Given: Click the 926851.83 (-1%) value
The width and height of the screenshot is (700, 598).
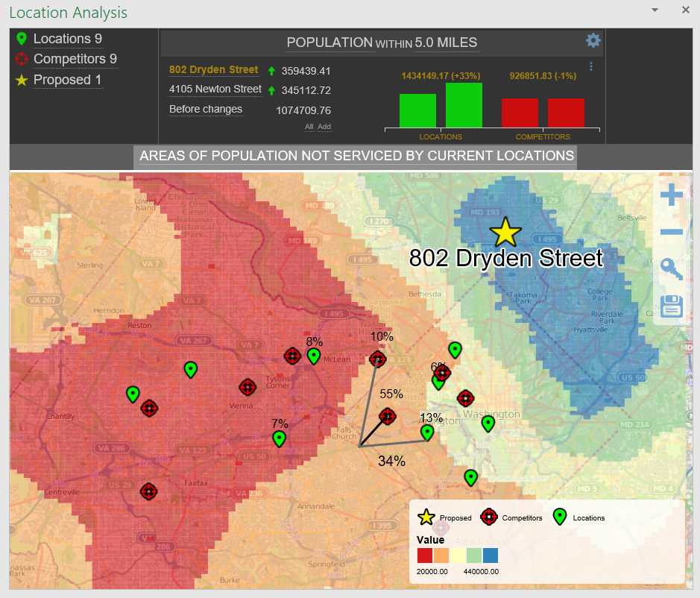Looking at the screenshot, I should (x=543, y=76).
